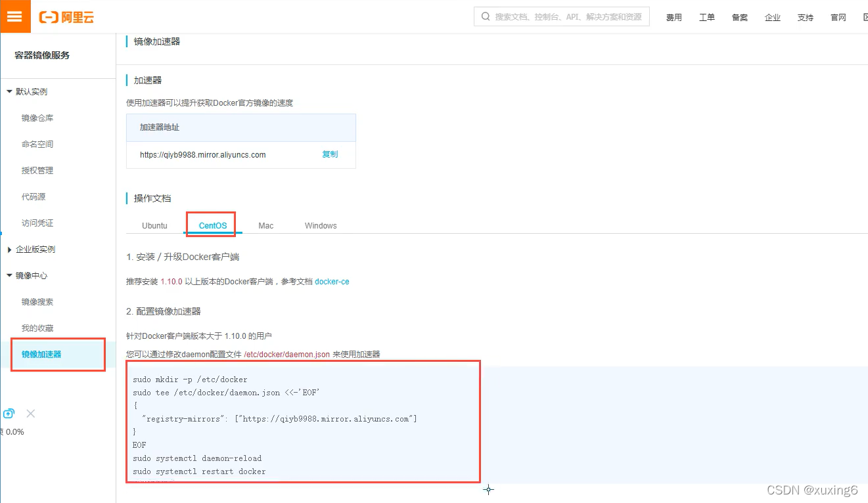The width and height of the screenshot is (868, 503).
Task: Click /etc/docker/daemon.json path text
Action: coord(286,354)
